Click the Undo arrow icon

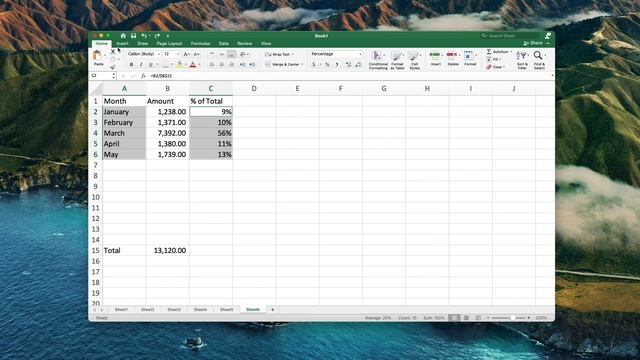(x=144, y=36)
